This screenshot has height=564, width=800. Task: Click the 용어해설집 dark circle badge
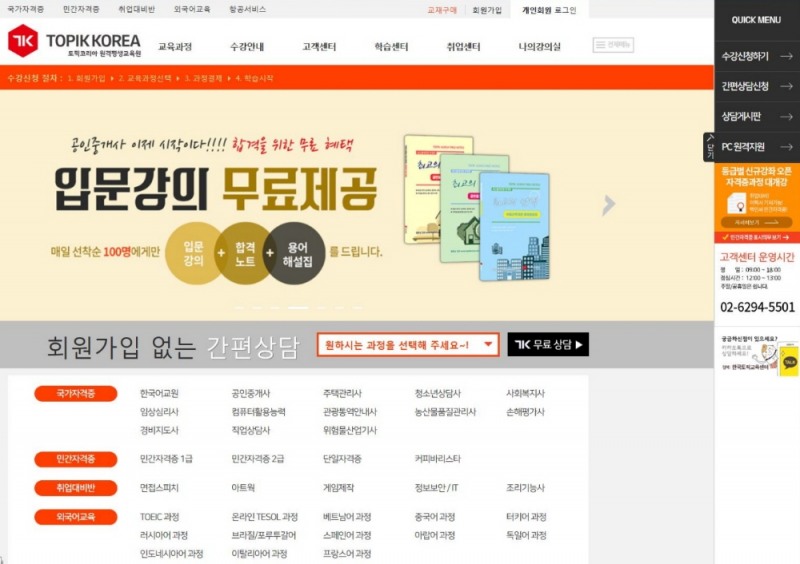(296, 253)
